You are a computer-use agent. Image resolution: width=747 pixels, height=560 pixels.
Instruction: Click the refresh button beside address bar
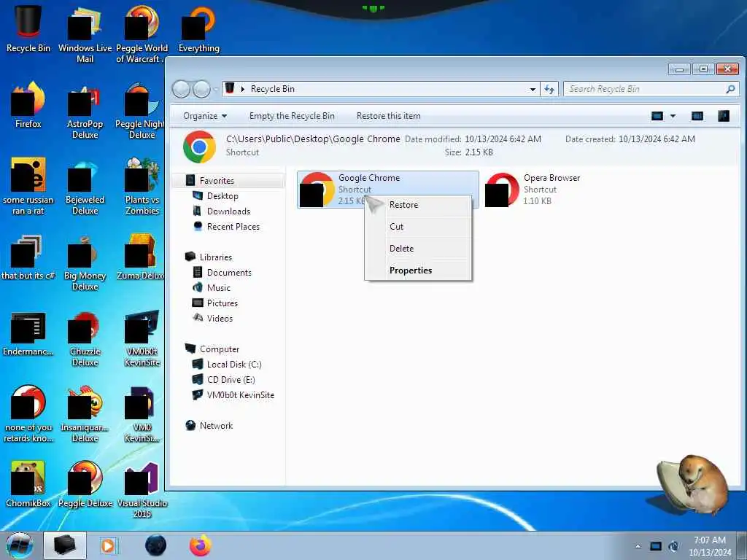pyautogui.click(x=549, y=89)
